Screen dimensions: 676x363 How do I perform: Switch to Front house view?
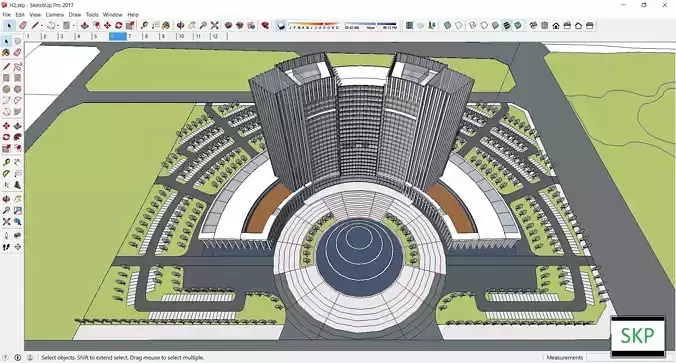coord(556,25)
